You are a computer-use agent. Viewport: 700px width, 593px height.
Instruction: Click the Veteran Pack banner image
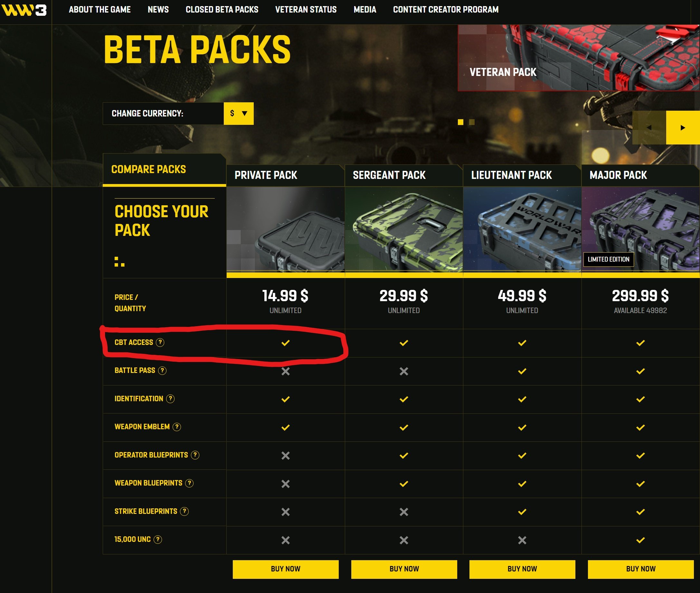(579, 58)
